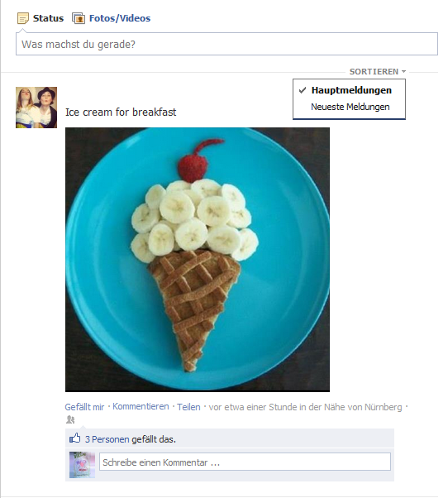
Task: Click the 'Was machst du gerade?' field
Action: tap(226, 44)
